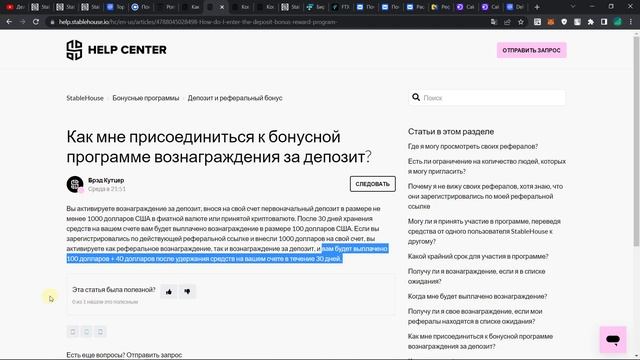Image resolution: width=640 pixels, height=360 pixels.
Task: Open the tab search chevron
Action: pyautogui.click(x=573, y=7)
